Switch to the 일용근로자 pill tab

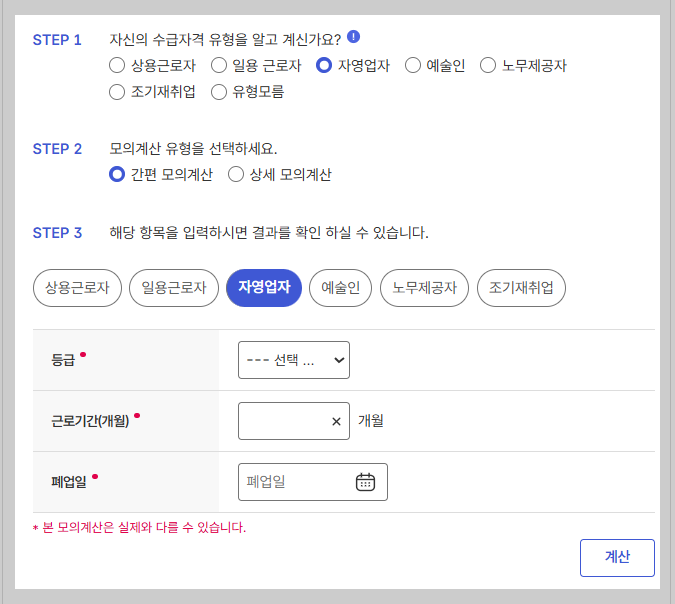tap(174, 288)
